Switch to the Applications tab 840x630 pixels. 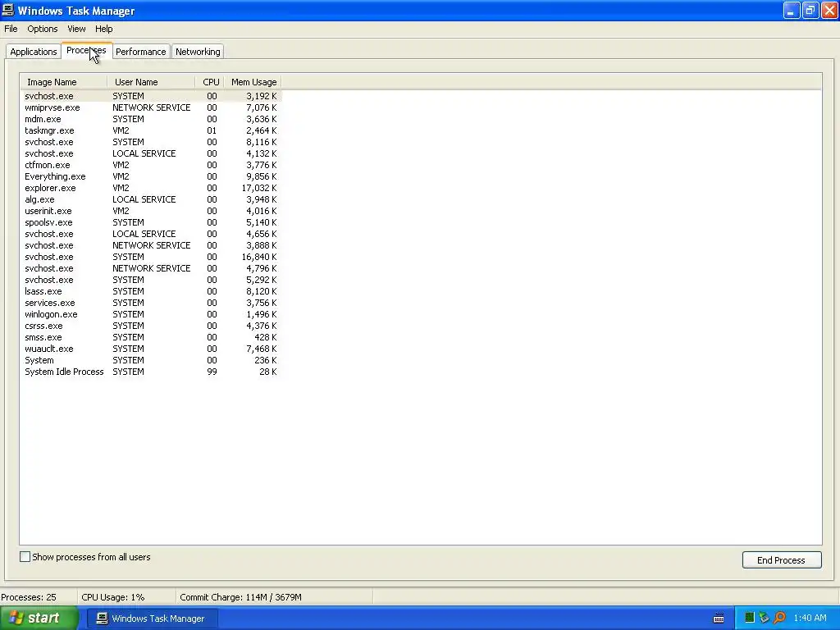pos(33,52)
